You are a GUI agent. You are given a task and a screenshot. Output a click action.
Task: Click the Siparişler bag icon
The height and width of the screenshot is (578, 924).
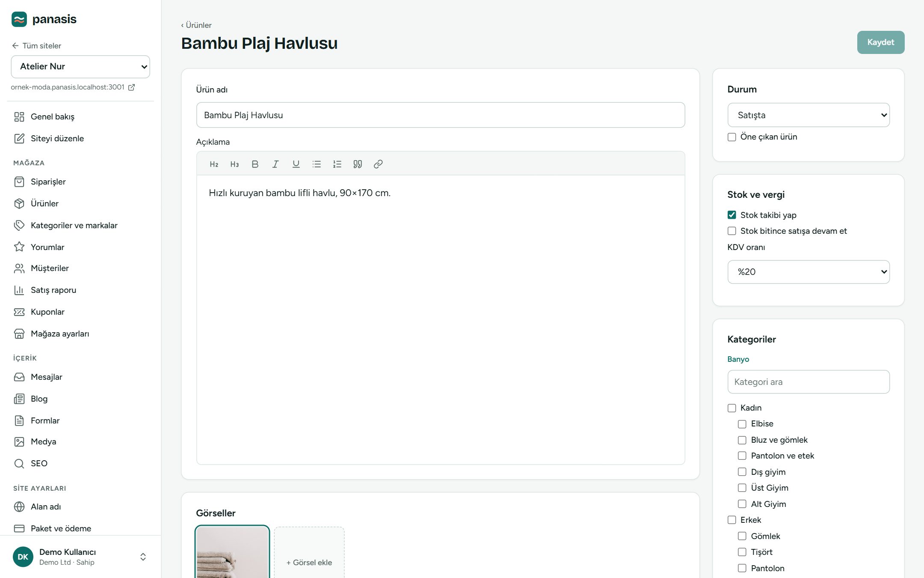tap(19, 182)
